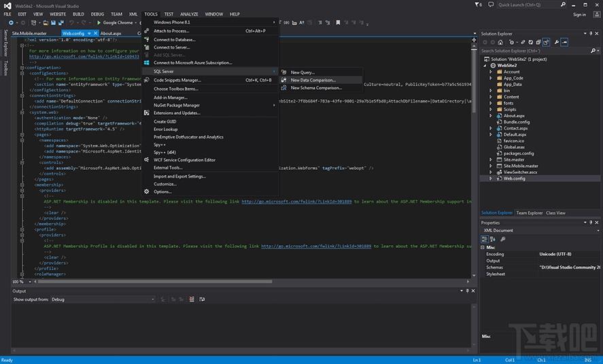Screen dimensions: 603x364
Task: Open LinkId=301889 link in profile comment
Action: [316, 246]
